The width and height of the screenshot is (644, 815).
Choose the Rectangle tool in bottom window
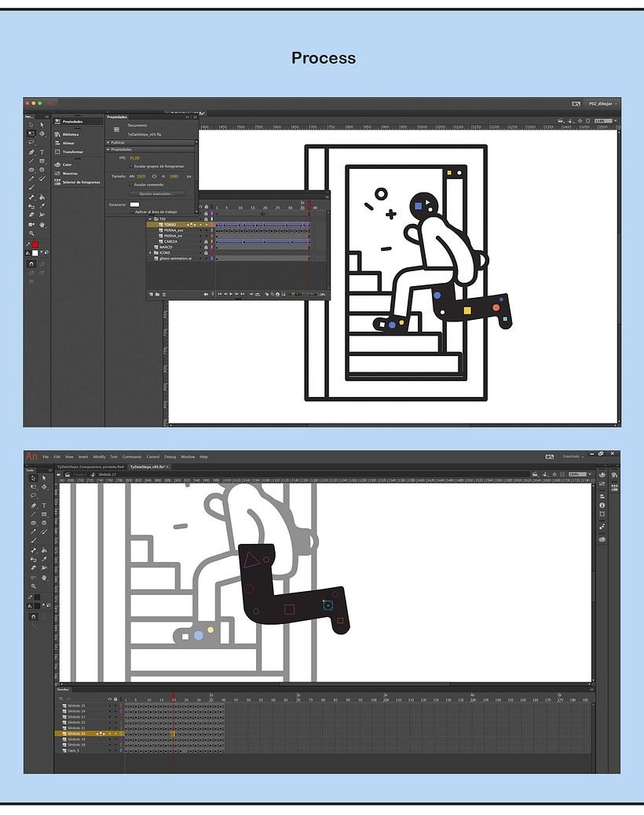tap(44, 515)
